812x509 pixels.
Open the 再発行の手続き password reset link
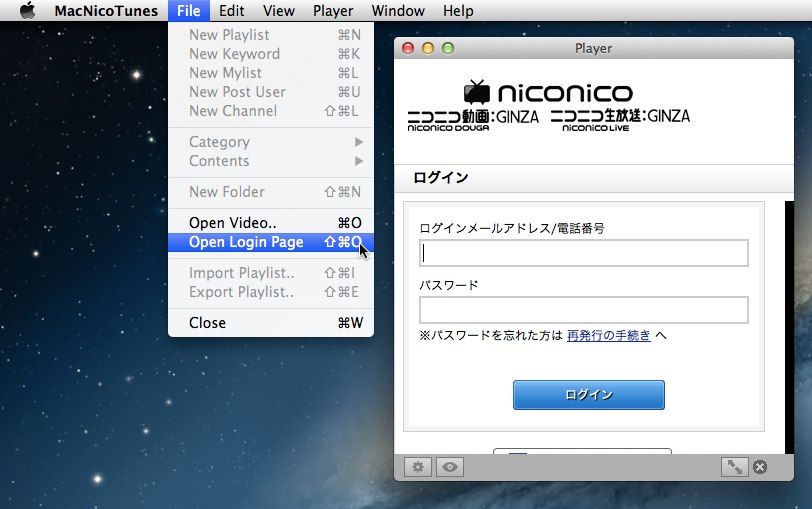608,336
